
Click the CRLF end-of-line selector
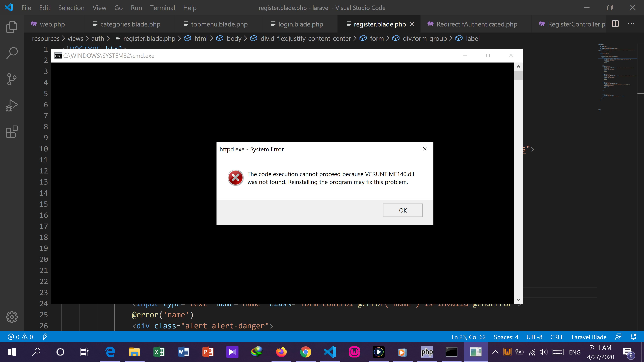(x=557, y=337)
